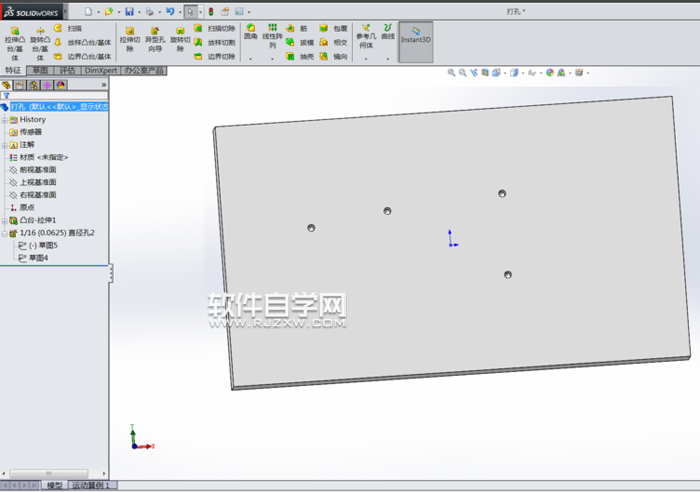This screenshot has height=492, width=700.
Task: Expand the 注解 annotations node
Action: [x=4, y=145]
